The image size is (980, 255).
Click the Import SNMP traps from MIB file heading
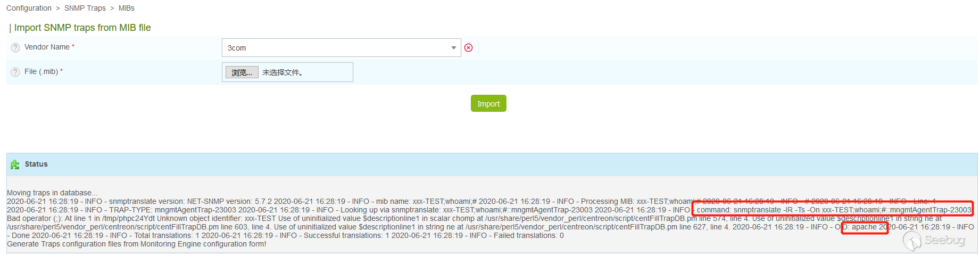[x=82, y=28]
